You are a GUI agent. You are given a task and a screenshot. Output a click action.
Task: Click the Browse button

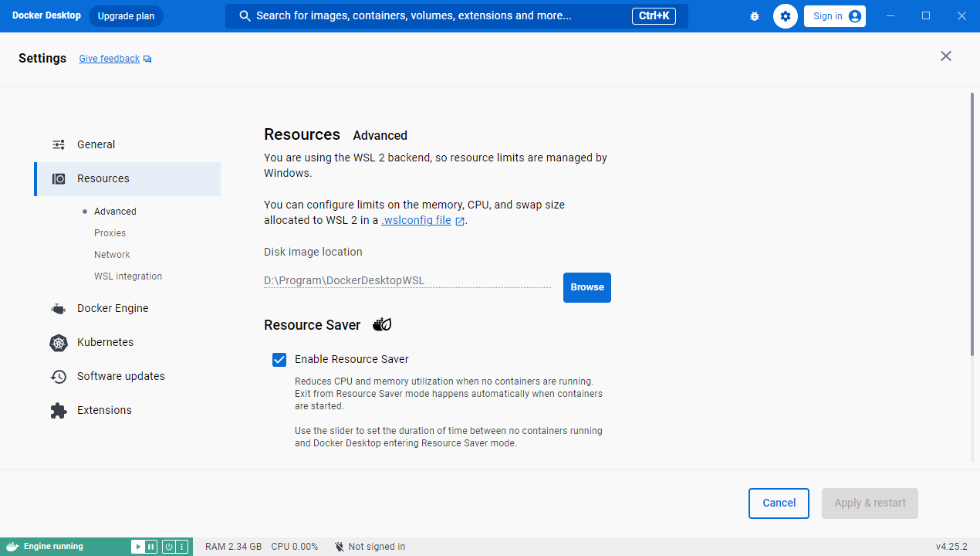587,287
